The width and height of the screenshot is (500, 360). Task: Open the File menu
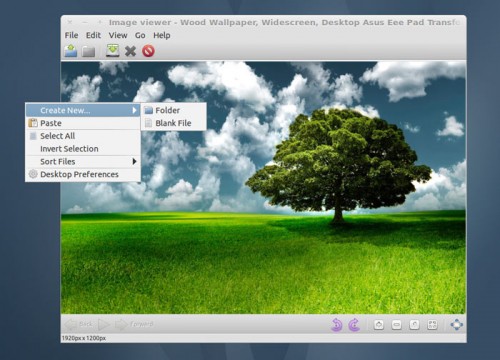[x=71, y=35]
